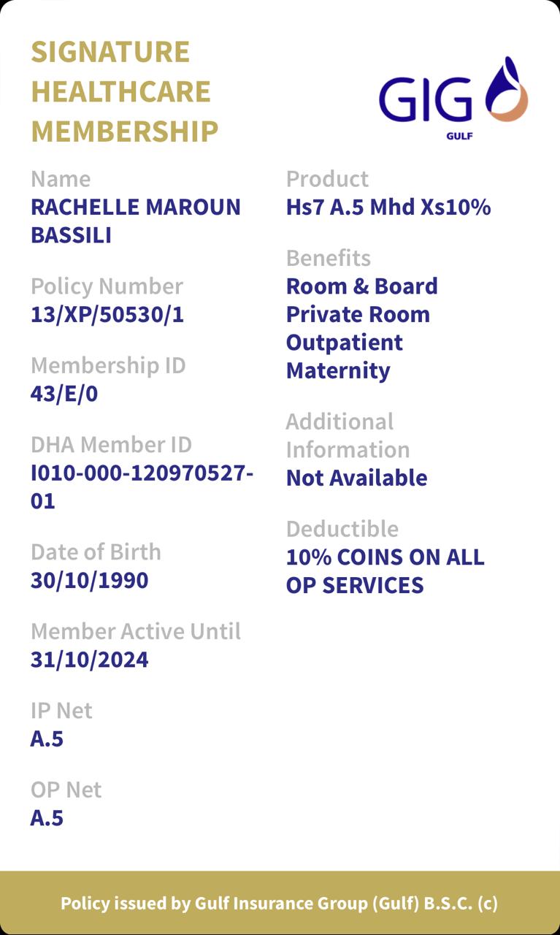This screenshot has height=935, width=560.
Task: Click the Not Available additional information text
Action: click(356, 478)
